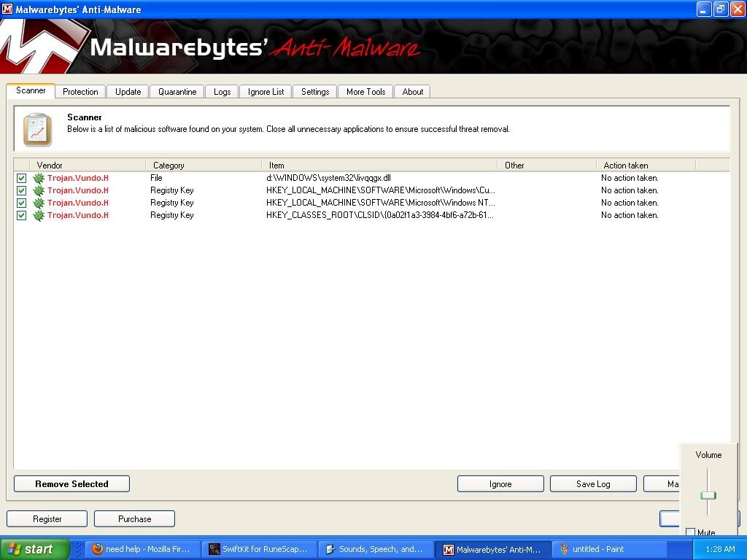Viewport: 747px width, 560px height.
Task: Click the Register button
Action: 47,518
